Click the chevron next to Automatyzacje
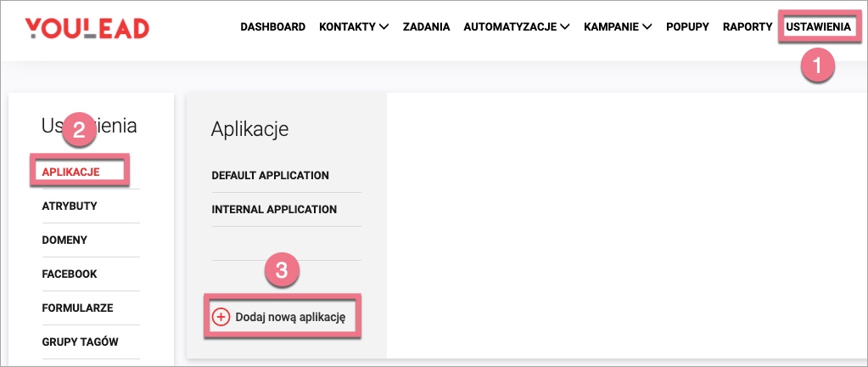 coord(565,27)
